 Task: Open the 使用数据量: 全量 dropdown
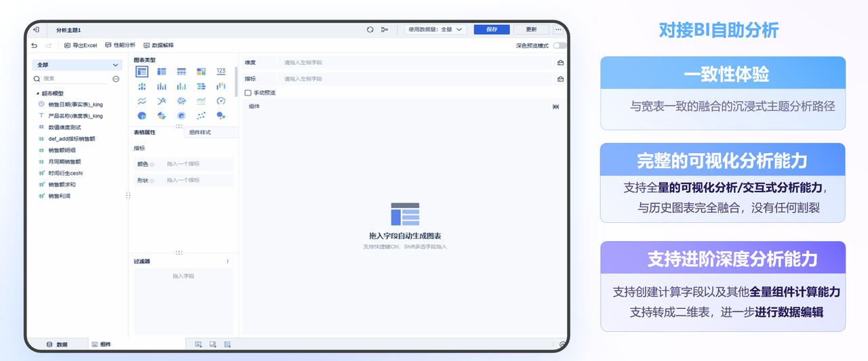(435, 30)
